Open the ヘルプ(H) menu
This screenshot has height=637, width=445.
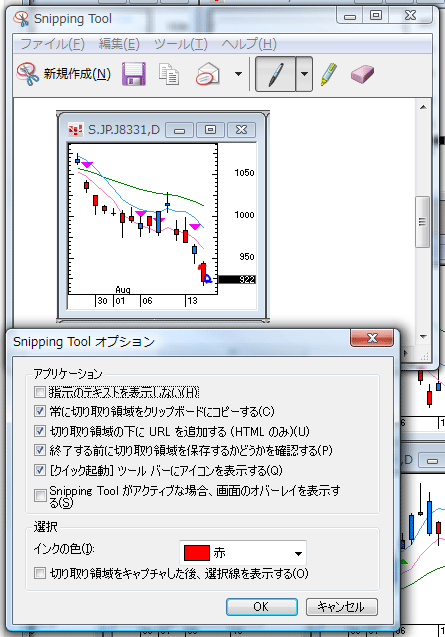coord(249,43)
